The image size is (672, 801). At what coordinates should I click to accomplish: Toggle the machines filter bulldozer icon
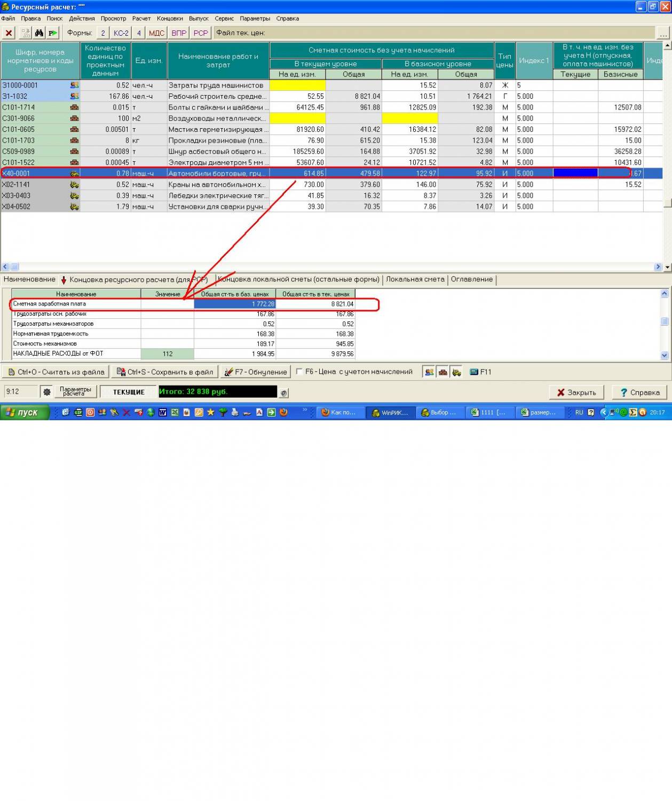coord(457,372)
